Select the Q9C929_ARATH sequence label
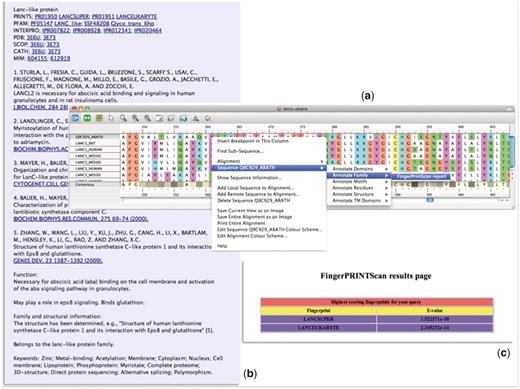 pyautogui.click(x=94, y=137)
